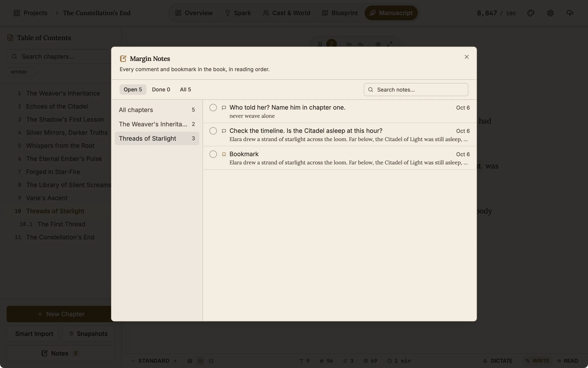The width and height of the screenshot is (588, 368).
Task: Toggle bold formatting in editor toolbar
Action: click(x=320, y=44)
